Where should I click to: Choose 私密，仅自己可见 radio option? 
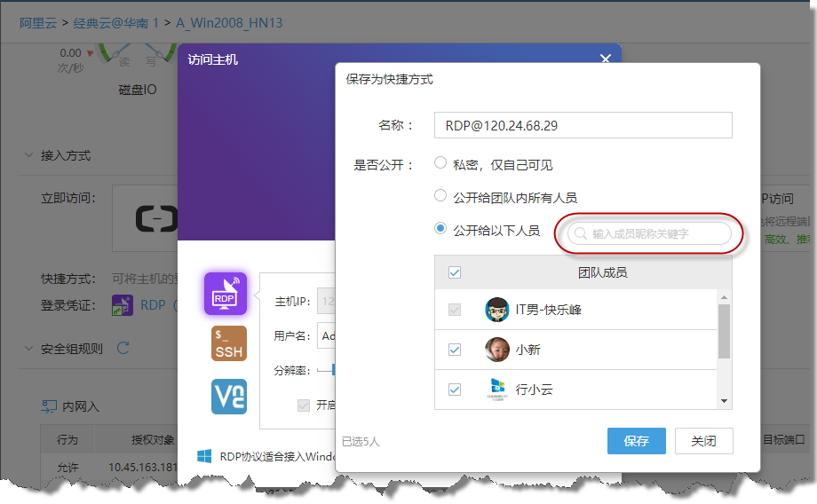pos(440,164)
